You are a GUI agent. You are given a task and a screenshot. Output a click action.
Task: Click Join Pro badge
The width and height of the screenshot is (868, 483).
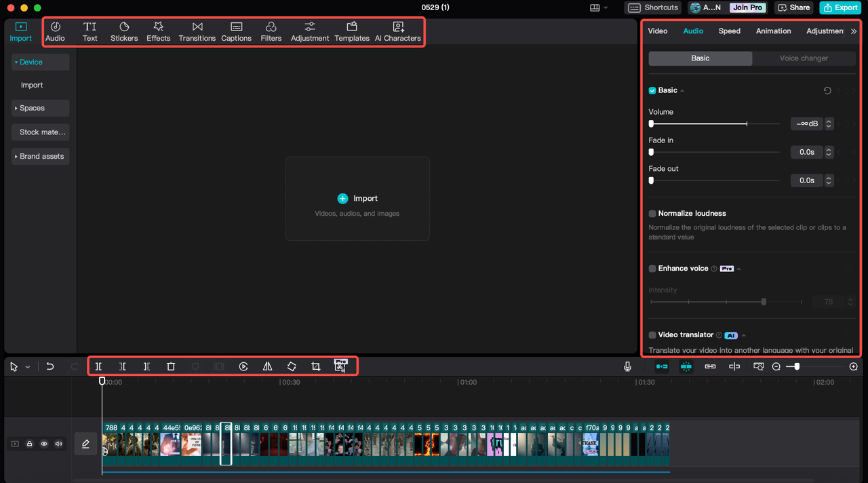point(748,7)
